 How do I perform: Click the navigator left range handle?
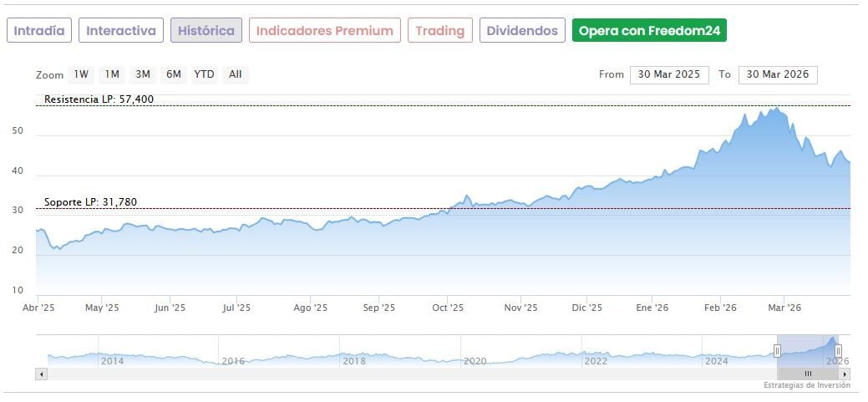[777, 351]
